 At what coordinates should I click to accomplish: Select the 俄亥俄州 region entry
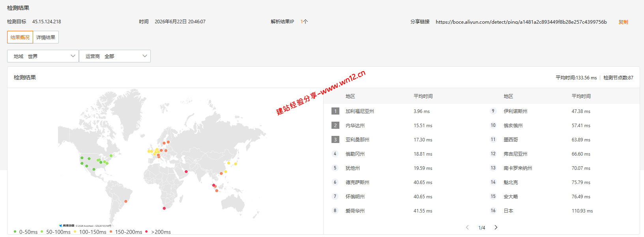coord(513,126)
